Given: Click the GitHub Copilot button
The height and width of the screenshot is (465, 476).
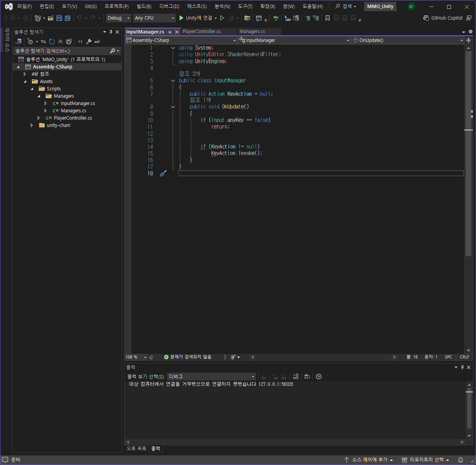Looking at the screenshot, I should point(443,18).
